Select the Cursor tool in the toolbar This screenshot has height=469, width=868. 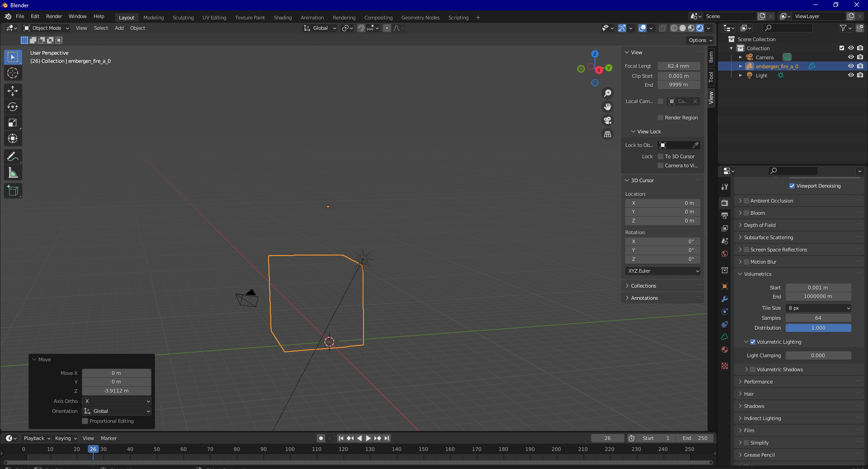13,73
